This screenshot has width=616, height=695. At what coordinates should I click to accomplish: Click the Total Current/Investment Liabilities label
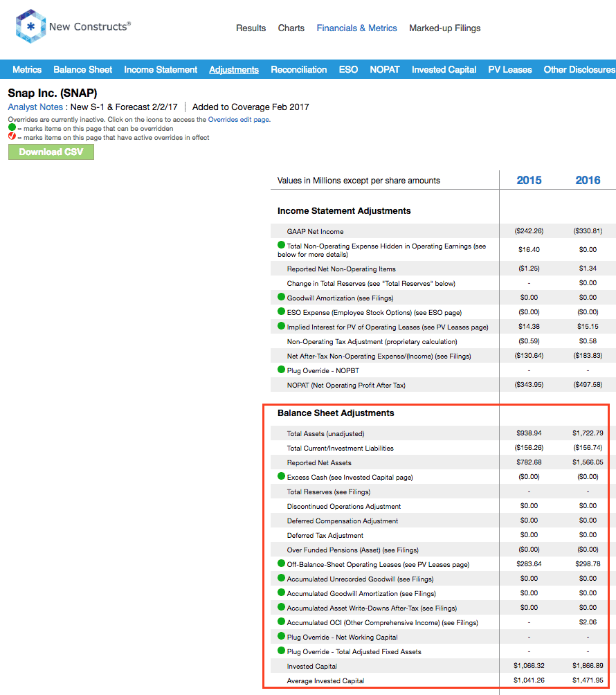[340, 448]
